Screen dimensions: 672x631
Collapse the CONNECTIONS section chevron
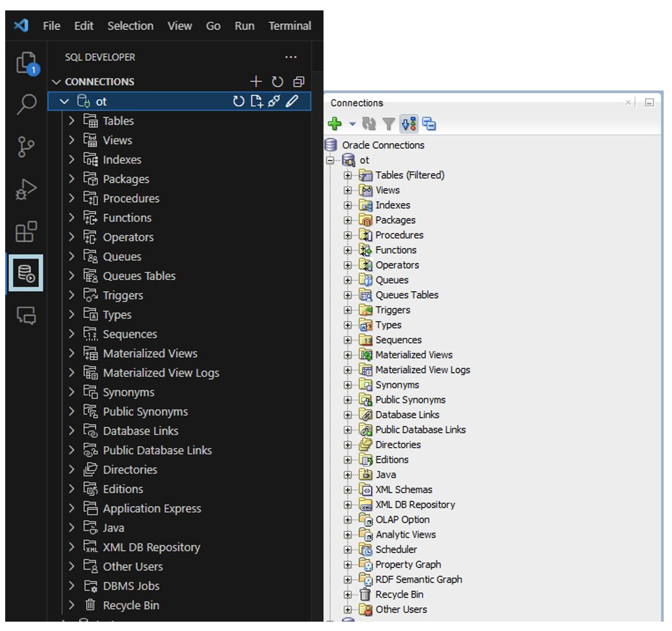click(56, 82)
